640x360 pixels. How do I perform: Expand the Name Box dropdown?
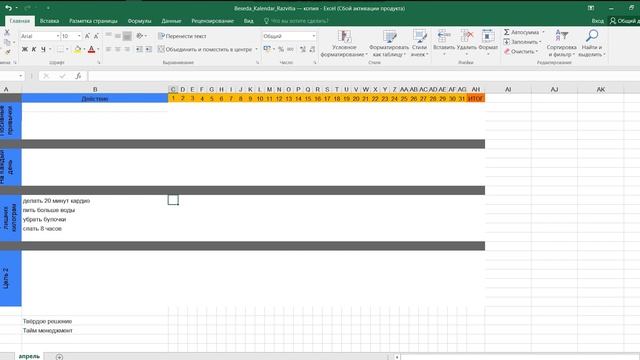[20, 76]
